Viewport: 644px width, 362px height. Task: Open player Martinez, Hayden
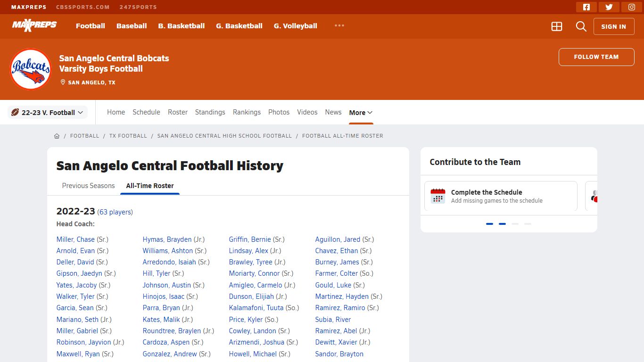tap(342, 296)
